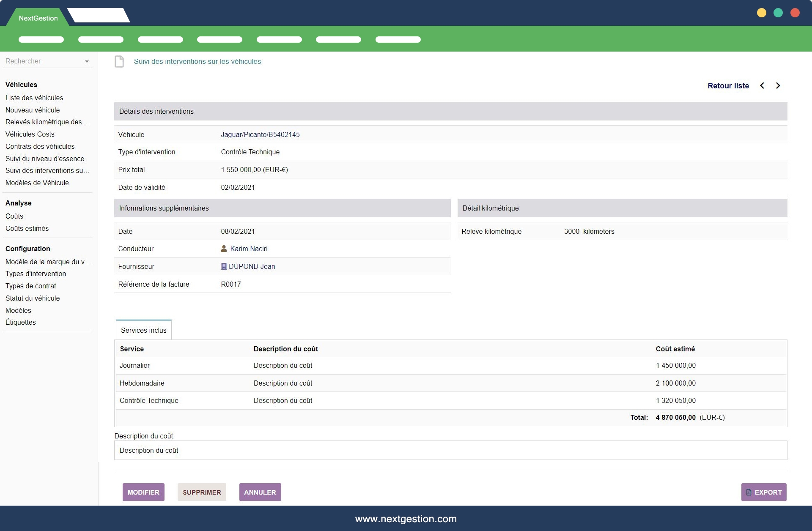Open the Jaguar/Picanto/B5402145 vehicle link
812x531 pixels.
click(x=260, y=135)
